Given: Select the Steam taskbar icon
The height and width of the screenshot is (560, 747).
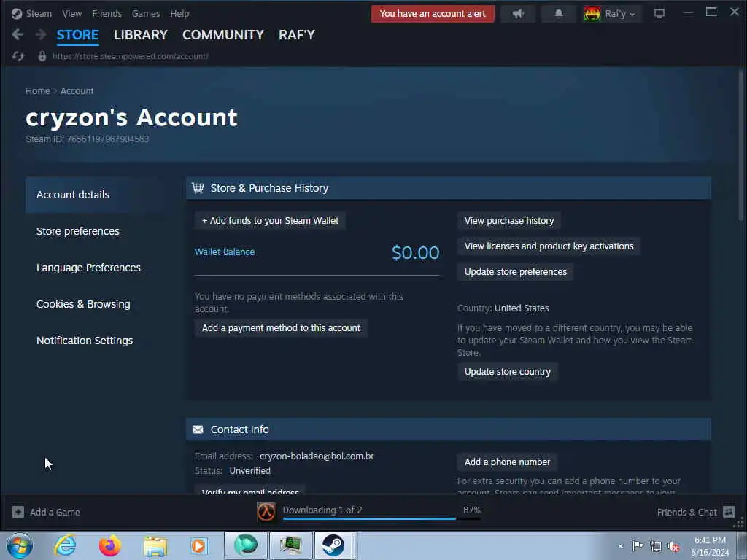Looking at the screenshot, I should click(333, 545).
